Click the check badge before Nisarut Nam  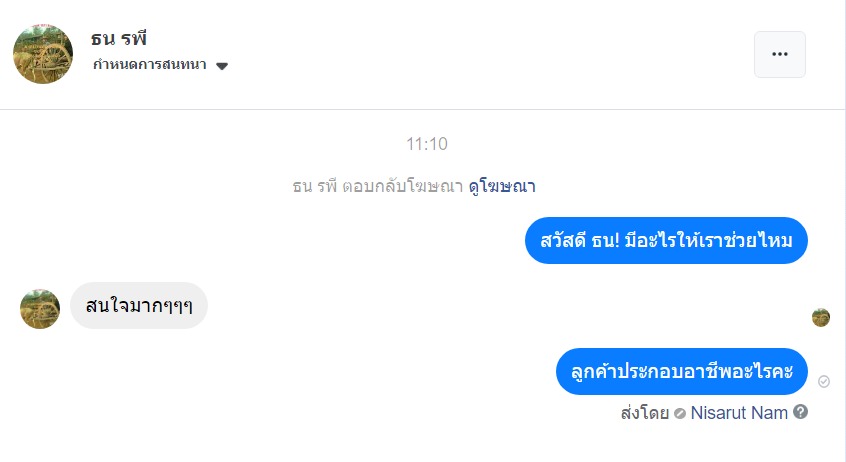680,412
